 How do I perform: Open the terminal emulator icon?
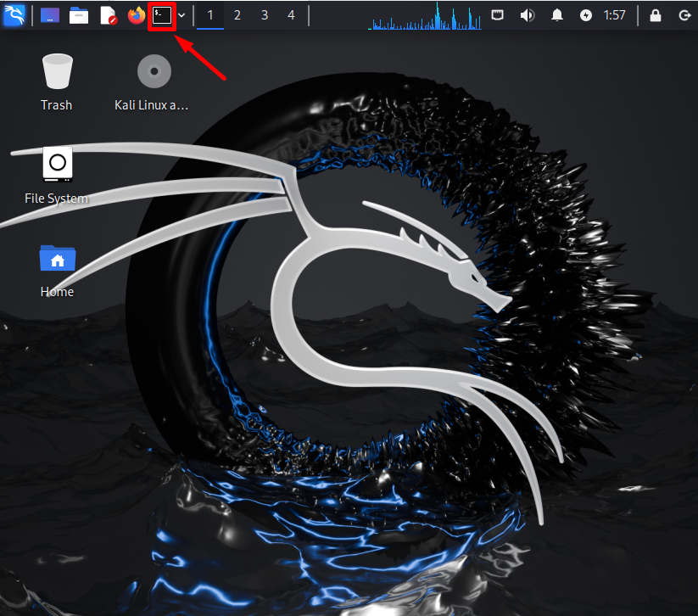click(162, 16)
